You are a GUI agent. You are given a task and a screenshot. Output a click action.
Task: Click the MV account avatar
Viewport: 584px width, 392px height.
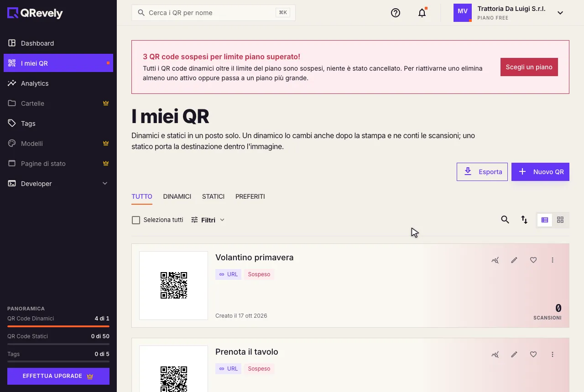(x=463, y=13)
